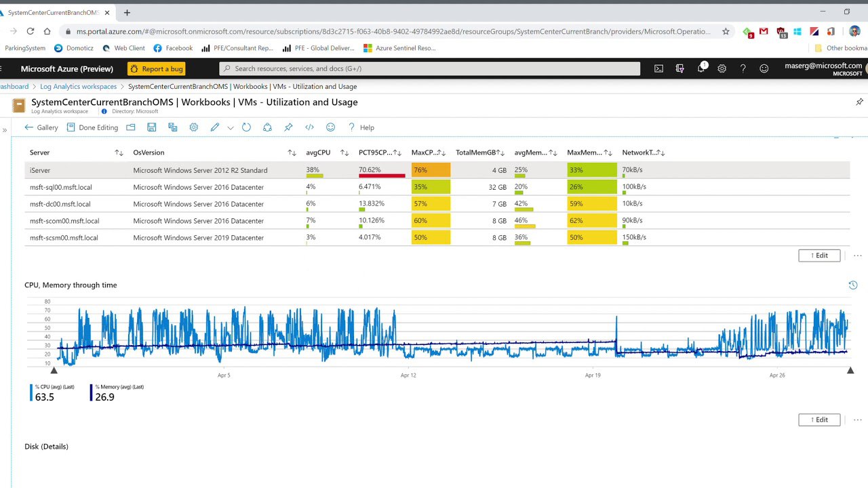The width and height of the screenshot is (868, 488).
Task: Select the msft-scsm00.msft.local row
Action: 437,238
